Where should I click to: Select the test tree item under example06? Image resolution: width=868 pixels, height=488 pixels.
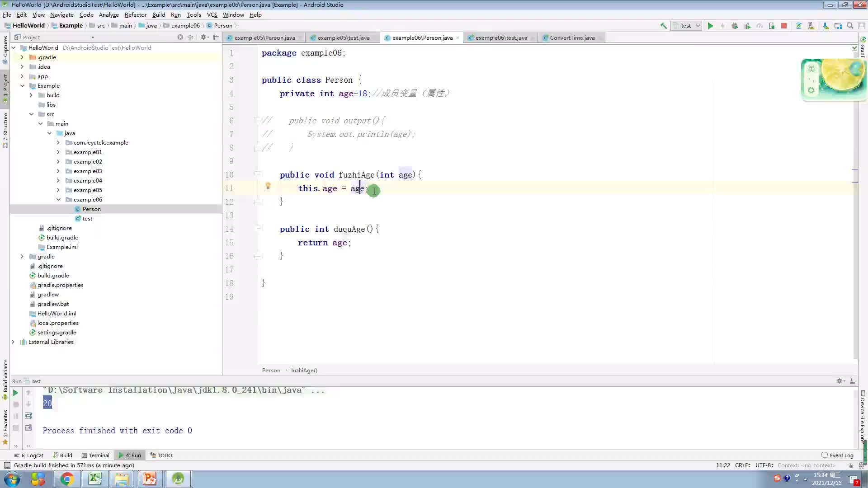[87, 218]
